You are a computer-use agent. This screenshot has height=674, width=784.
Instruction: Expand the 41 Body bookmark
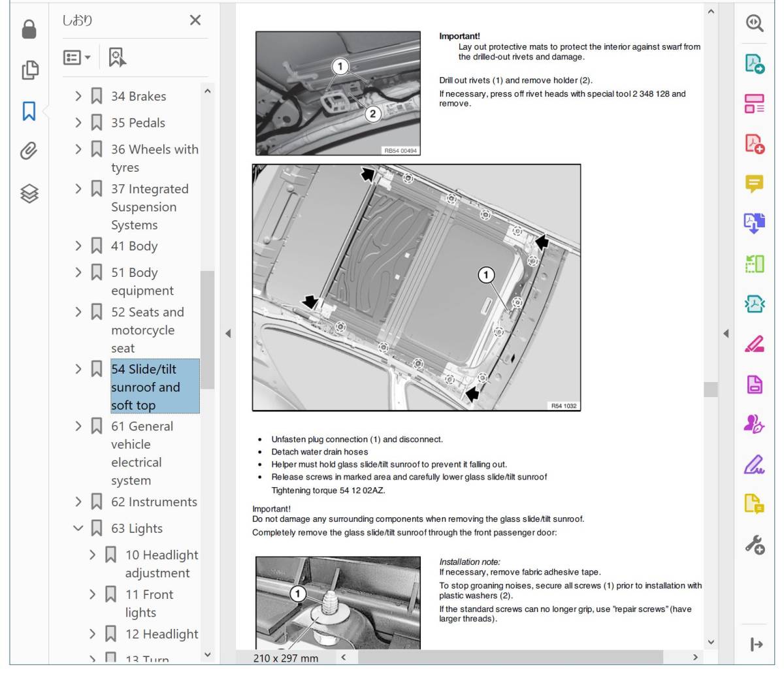click(x=78, y=246)
